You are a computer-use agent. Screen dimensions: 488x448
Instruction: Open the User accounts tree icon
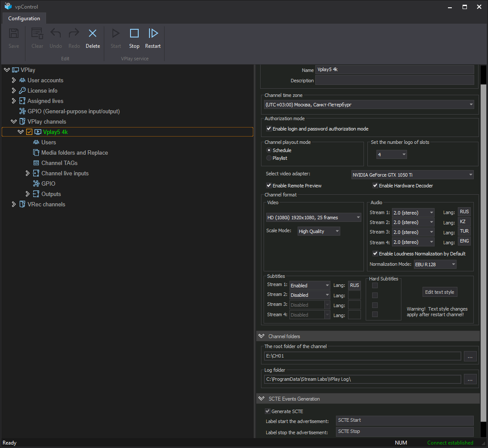click(x=22, y=80)
